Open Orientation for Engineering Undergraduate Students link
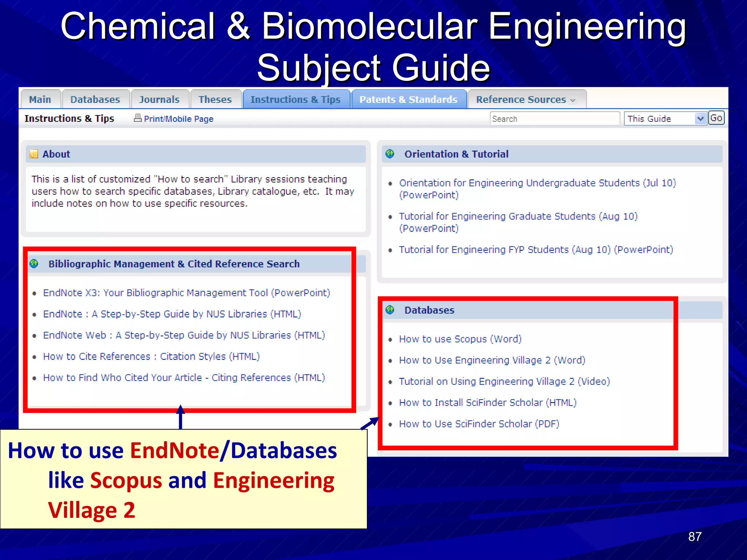The width and height of the screenshot is (747, 560). [x=537, y=189]
